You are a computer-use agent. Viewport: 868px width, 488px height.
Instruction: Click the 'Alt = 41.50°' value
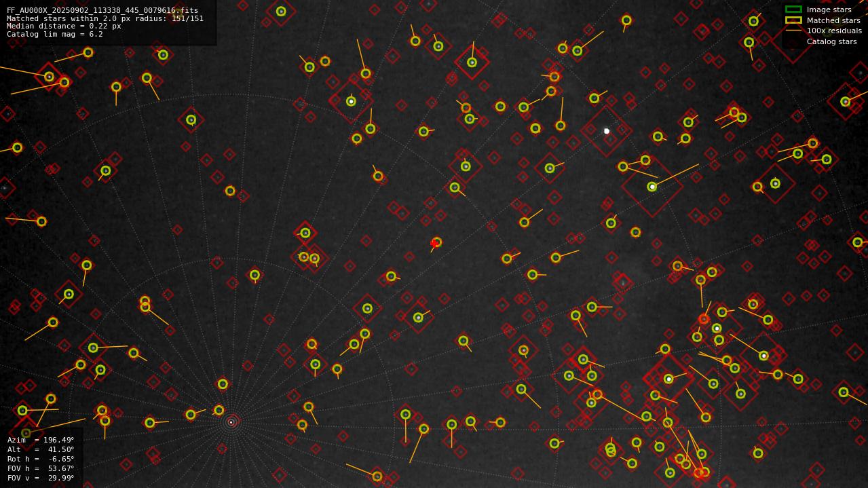[41, 450]
